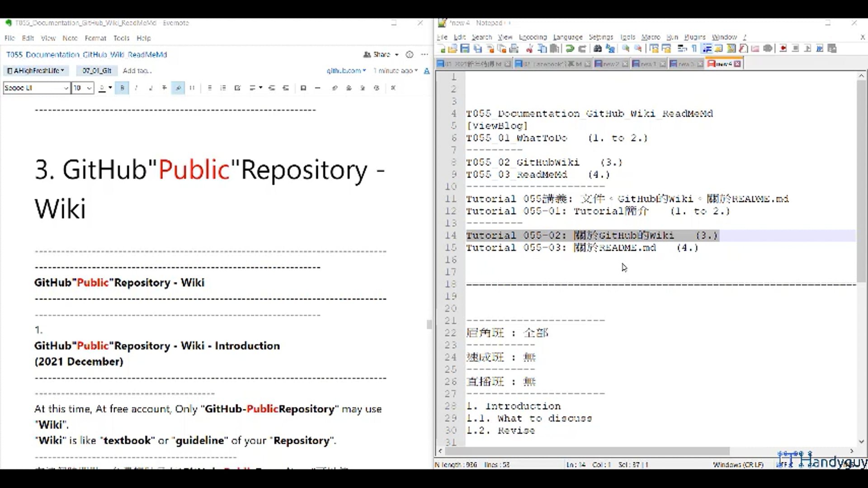Toggle the highlight formatting button
This screenshot has height=488, width=868.
click(x=178, y=88)
